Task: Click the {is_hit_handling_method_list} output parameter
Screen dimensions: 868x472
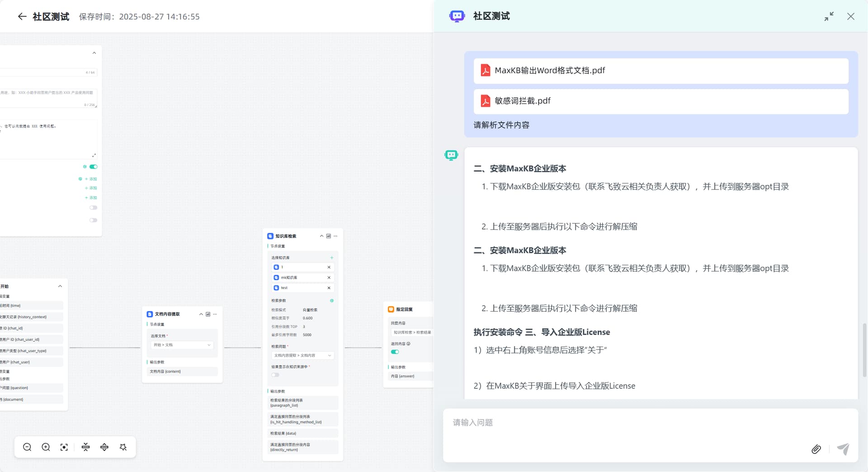Action: click(303, 419)
